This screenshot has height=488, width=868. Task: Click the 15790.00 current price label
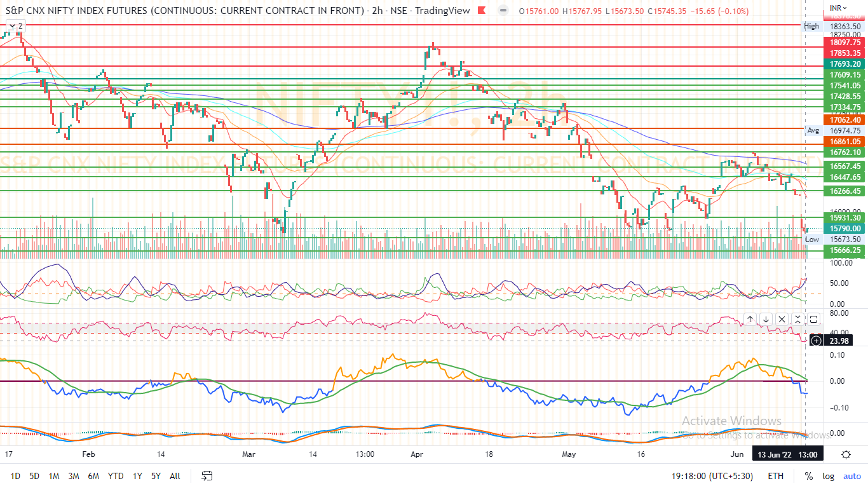[x=844, y=229]
